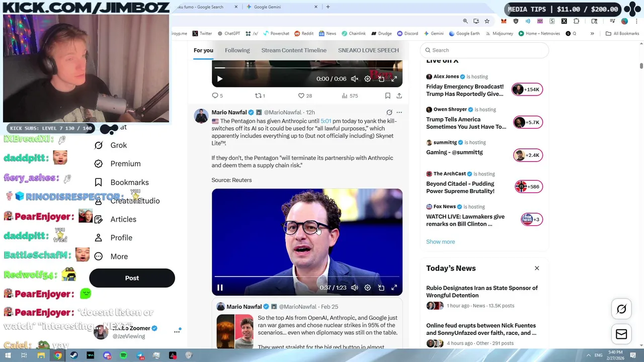Open Articles in X sidebar
This screenshot has width=644, height=362.
[x=115, y=219]
